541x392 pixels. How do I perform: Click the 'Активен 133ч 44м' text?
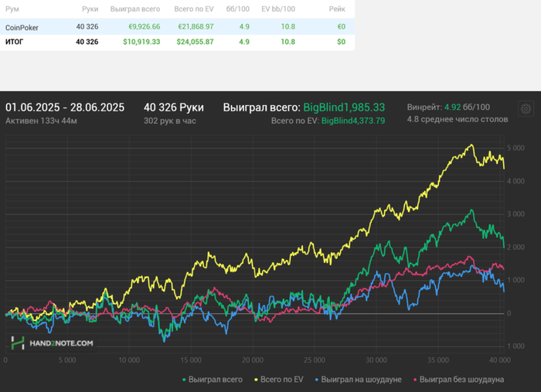coord(41,121)
